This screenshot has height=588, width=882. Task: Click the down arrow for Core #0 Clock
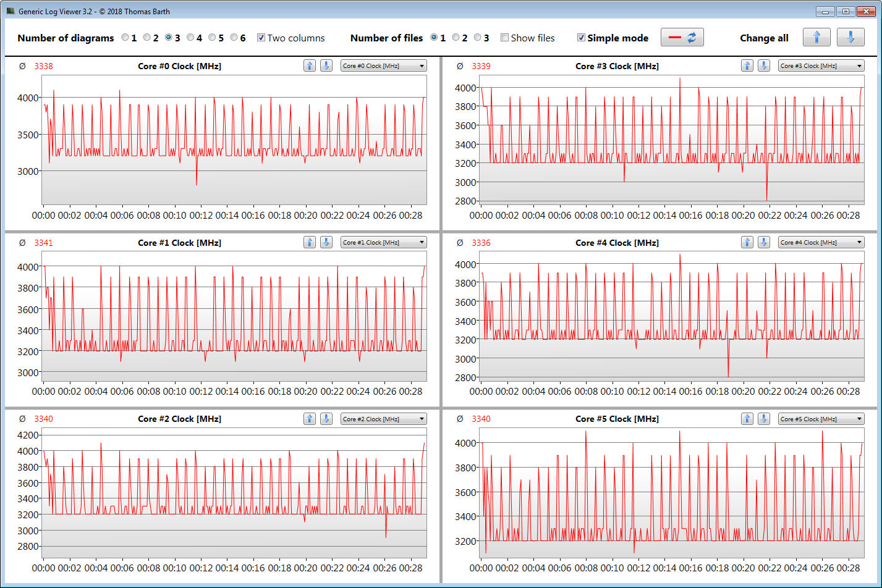coord(326,66)
